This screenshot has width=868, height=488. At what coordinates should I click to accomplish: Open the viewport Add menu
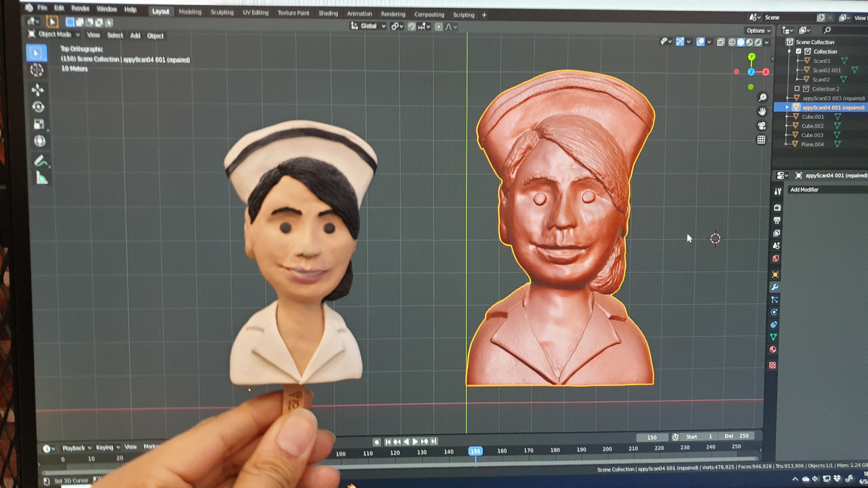[x=135, y=35]
